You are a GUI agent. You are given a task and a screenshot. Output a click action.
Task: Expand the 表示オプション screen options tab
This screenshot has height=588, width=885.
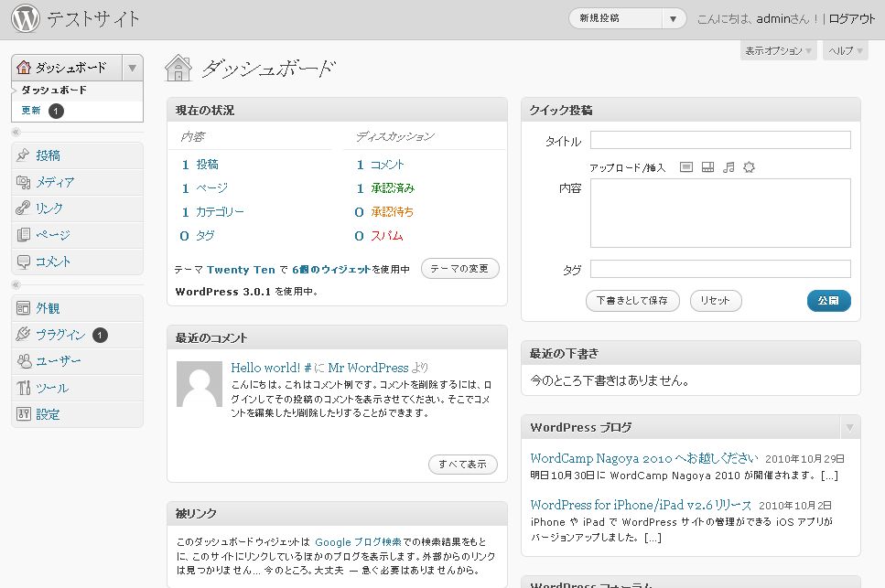point(778,50)
